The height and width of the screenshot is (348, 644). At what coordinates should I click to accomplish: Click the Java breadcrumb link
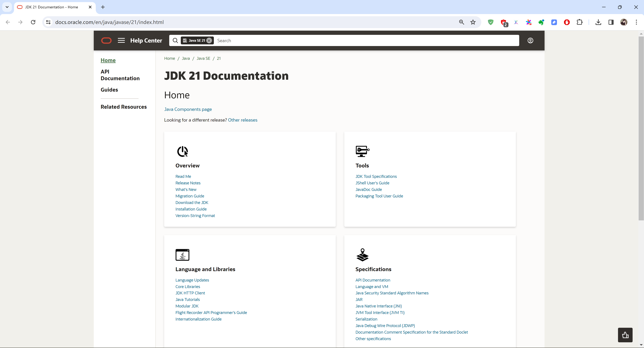coord(186,58)
